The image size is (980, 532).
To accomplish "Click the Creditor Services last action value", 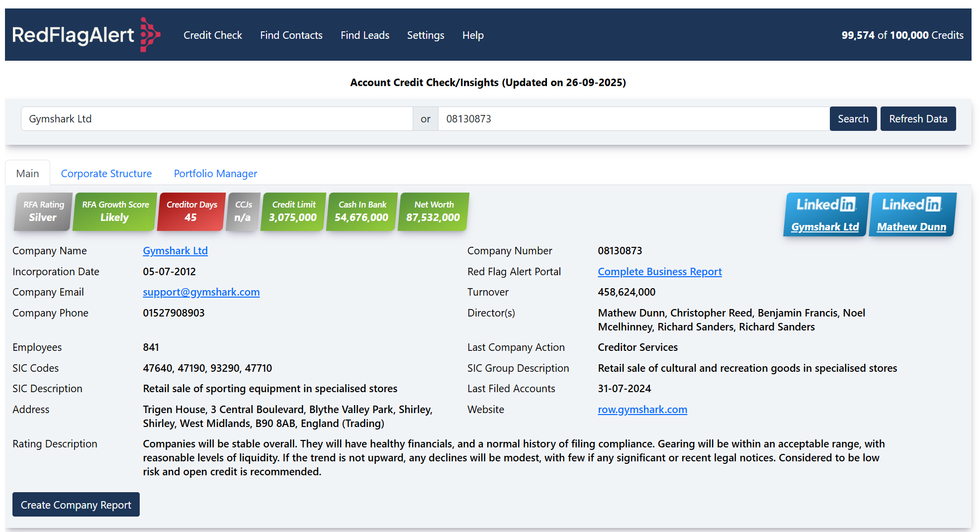I will [x=638, y=347].
